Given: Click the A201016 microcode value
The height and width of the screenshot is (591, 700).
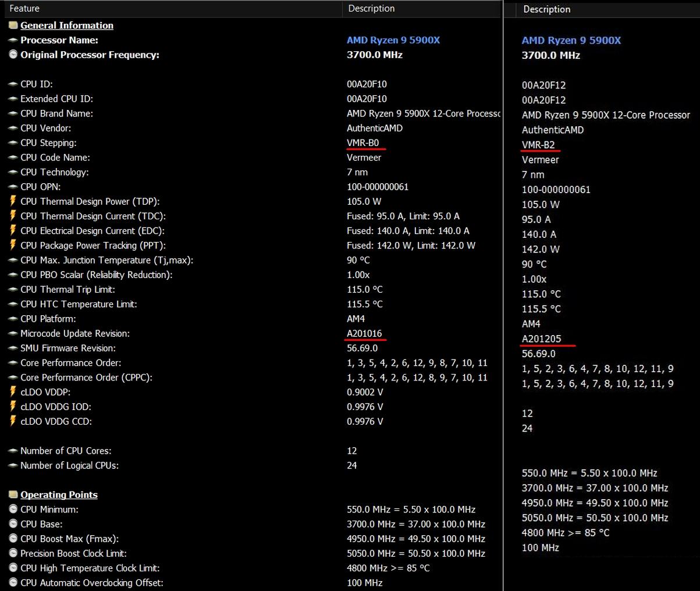Looking at the screenshot, I should pos(364,333).
